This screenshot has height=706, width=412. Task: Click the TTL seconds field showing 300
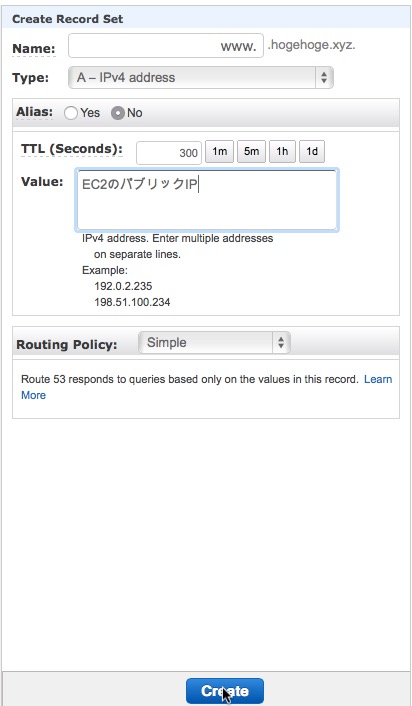click(x=169, y=153)
